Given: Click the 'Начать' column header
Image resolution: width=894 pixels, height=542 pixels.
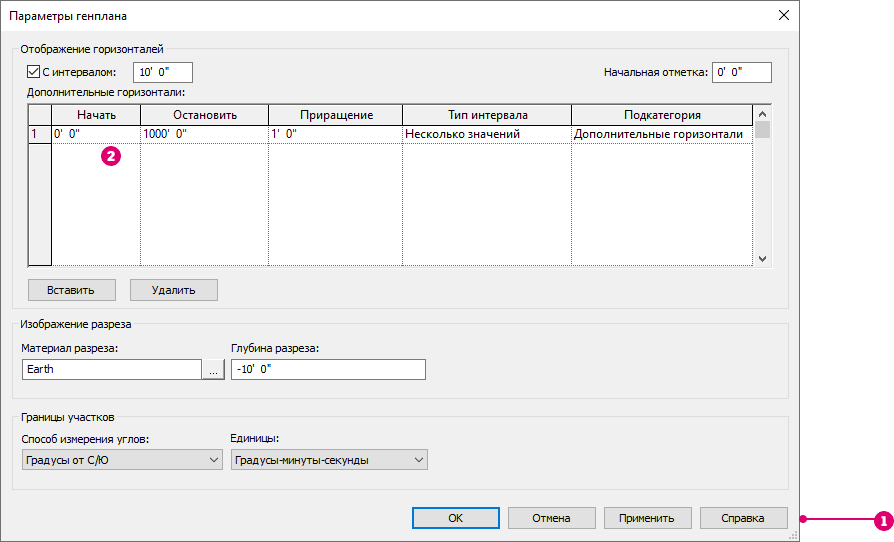Looking at the screenshot, I should (x=96, y=115).
